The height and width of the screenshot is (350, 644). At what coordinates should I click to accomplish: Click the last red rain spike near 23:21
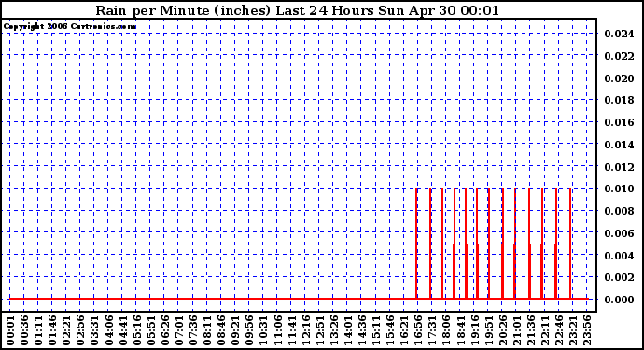[x=570, y=244]
